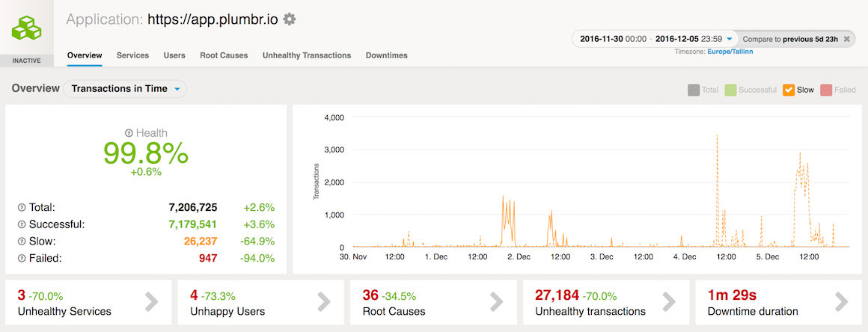Open application settings gear icon
The image size is (868, 332).
290,19
